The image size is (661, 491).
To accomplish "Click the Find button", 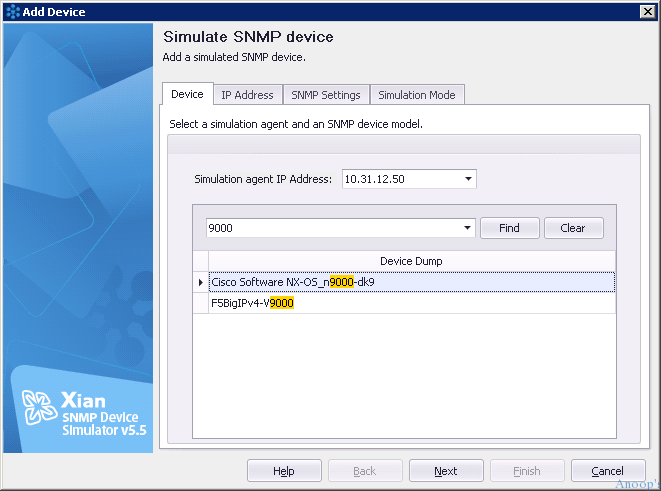I will (x=510, y=228).
